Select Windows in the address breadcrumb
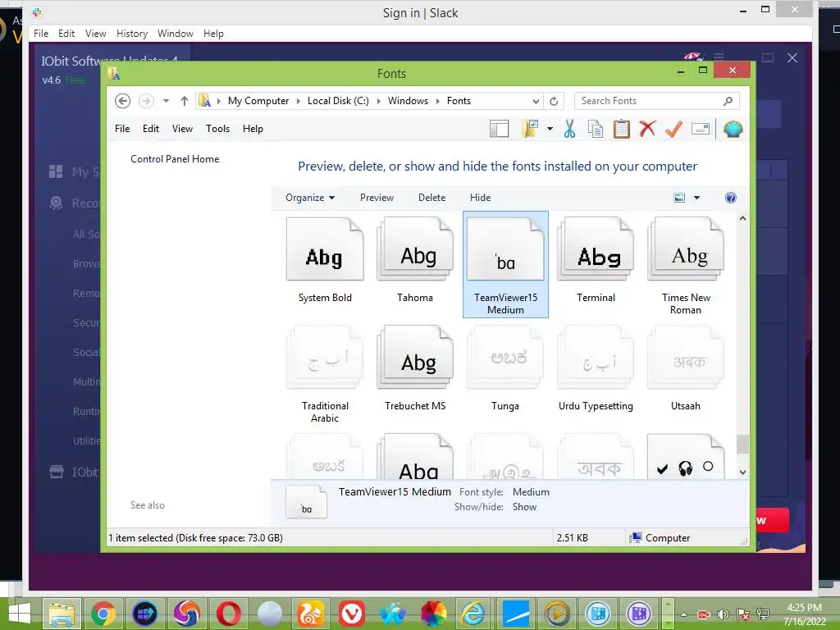840x630 pixels. click(x=408, y=101)
